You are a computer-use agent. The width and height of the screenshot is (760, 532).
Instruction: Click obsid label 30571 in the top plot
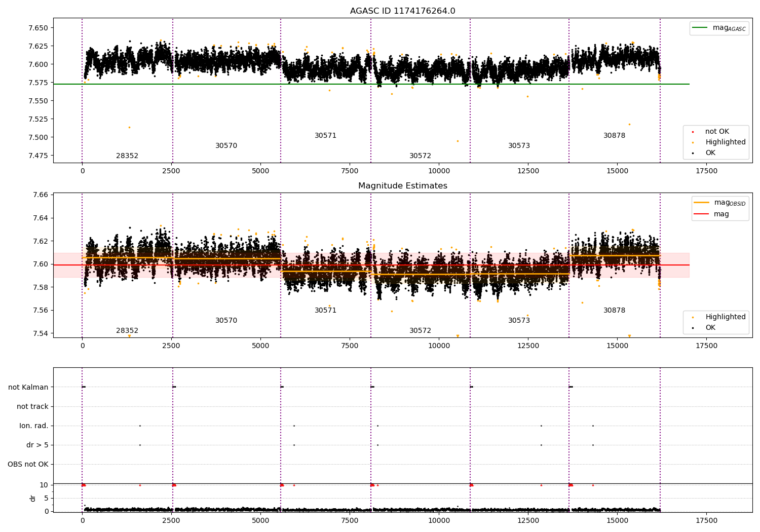(x=325, y=136)
